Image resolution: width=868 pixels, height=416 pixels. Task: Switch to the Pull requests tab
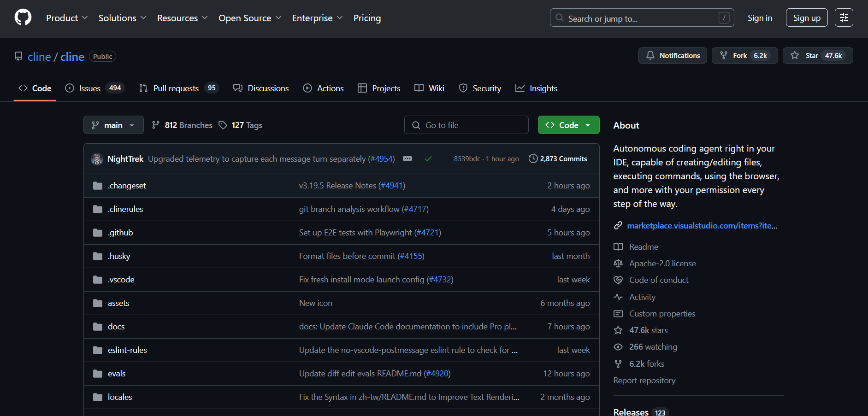179,88
